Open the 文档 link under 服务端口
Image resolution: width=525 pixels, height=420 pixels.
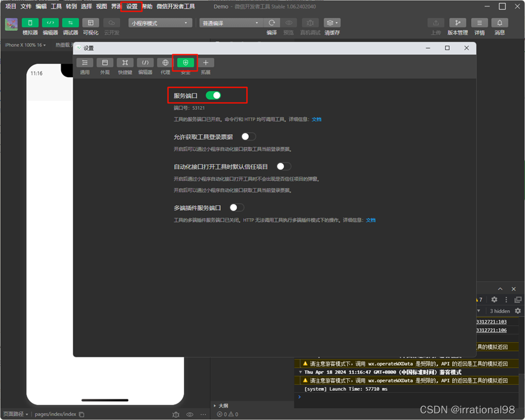point(316,119)
